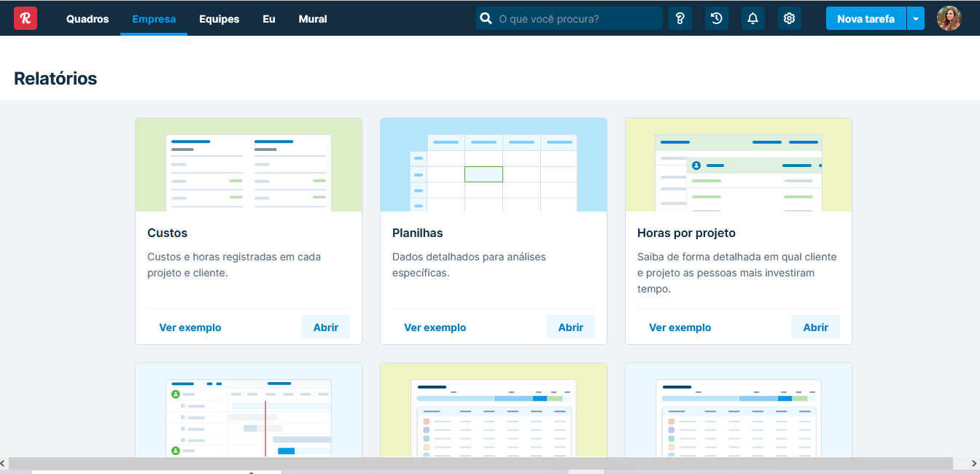Click the Gantt-style thumbnail in second row
This screenshot has height=474, width=980.
click(249, 410)
